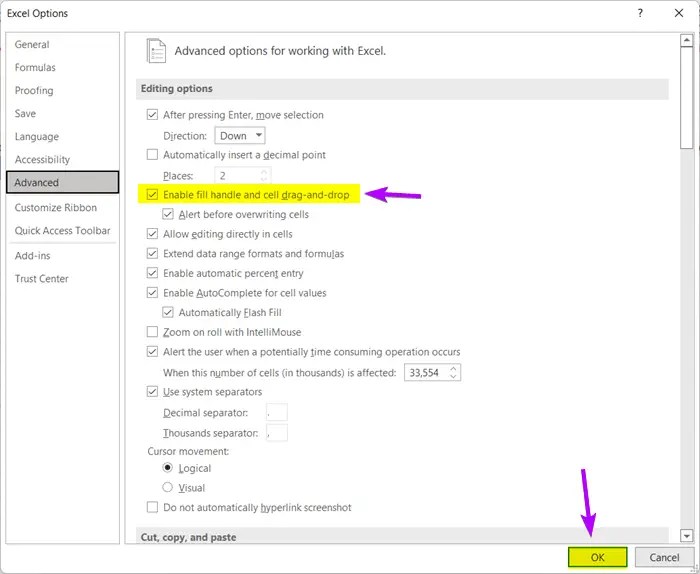Click the Help question mark icon

[640, 13]
